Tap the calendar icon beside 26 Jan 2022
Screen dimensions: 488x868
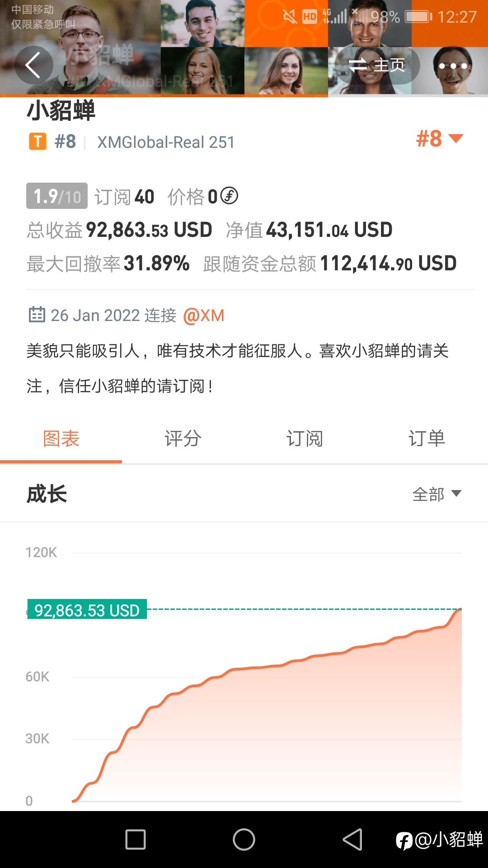(x=37, y=315)
